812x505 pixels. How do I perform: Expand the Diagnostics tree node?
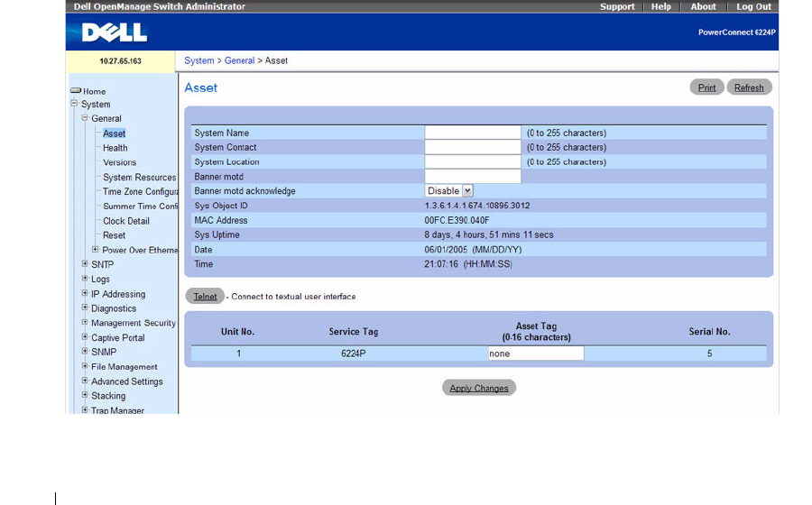click(85, 308)
